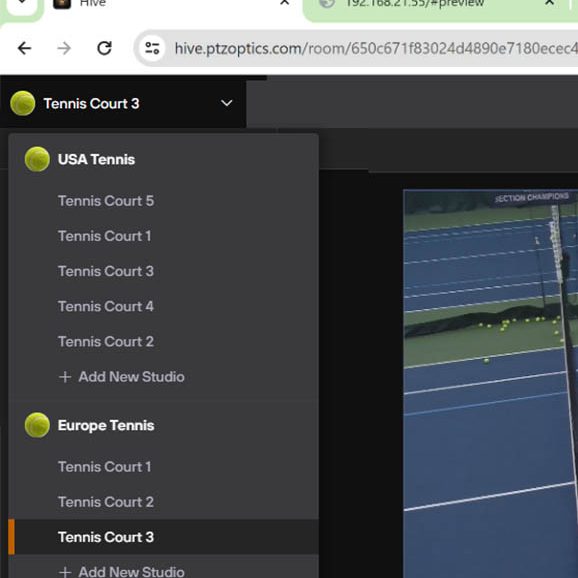Go back using the browser back arrow
The height and width of the screenshot is (578, 578).
pyautogui.click(x=24, y=48)
